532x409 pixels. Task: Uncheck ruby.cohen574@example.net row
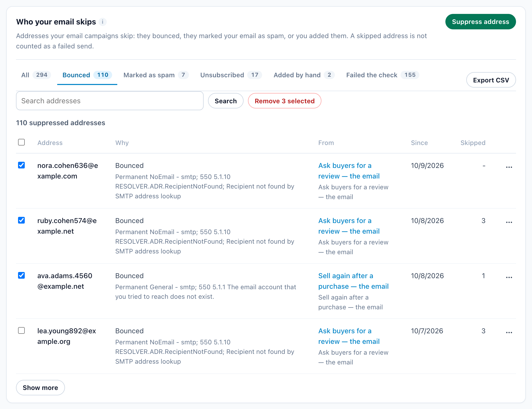pos(21,220)
